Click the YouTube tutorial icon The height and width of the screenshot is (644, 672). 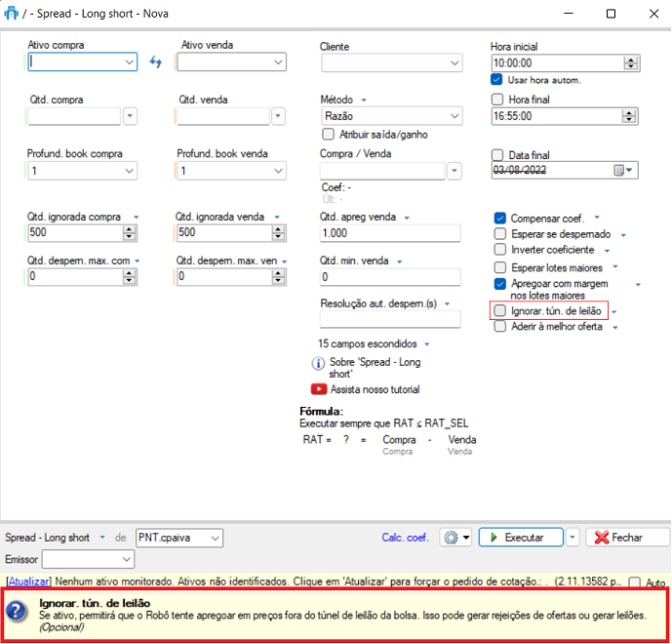318,389
